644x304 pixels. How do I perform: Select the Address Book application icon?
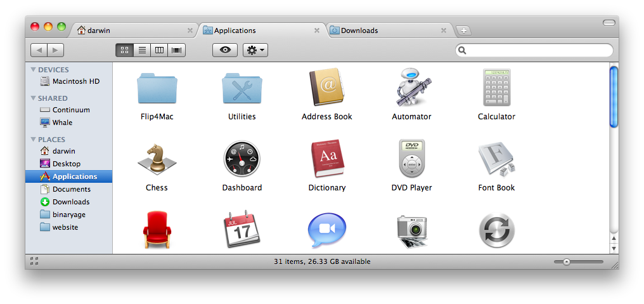(326, 87)
